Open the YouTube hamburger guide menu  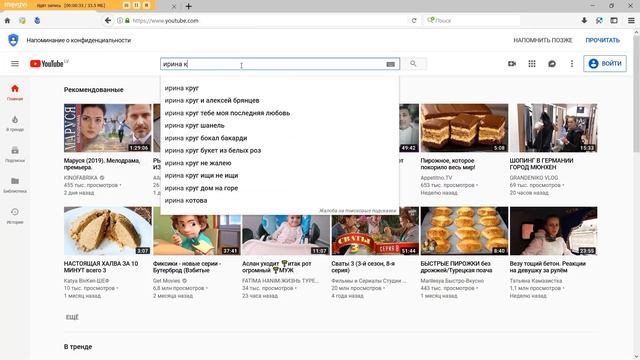[15, 64]
